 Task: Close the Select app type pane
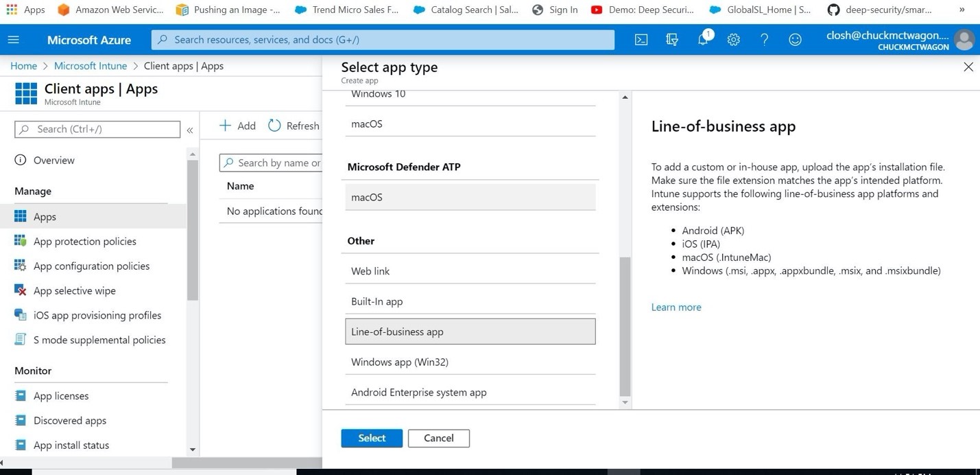[968, 67]
